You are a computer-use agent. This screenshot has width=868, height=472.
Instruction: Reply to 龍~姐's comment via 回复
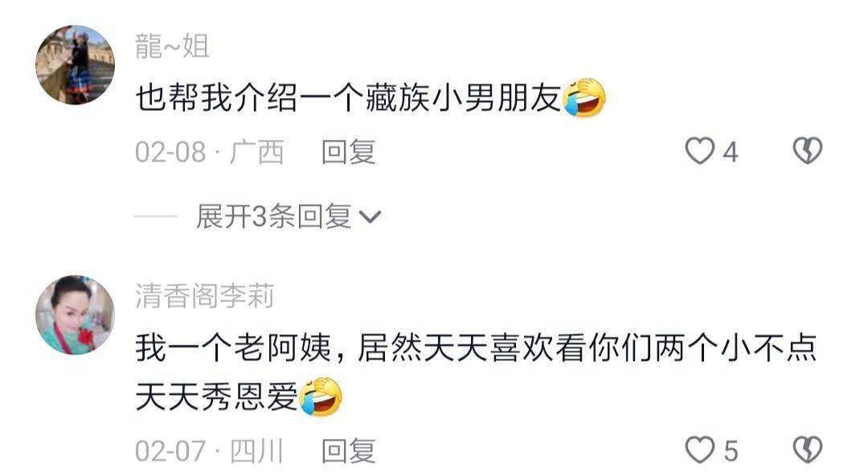[349, 152]
